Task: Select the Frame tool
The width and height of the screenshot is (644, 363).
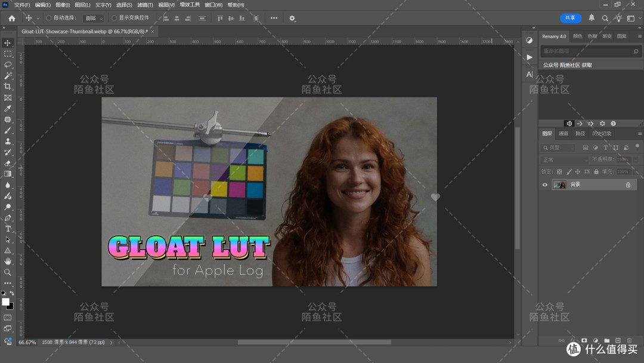Action: [x=8, y=97]
